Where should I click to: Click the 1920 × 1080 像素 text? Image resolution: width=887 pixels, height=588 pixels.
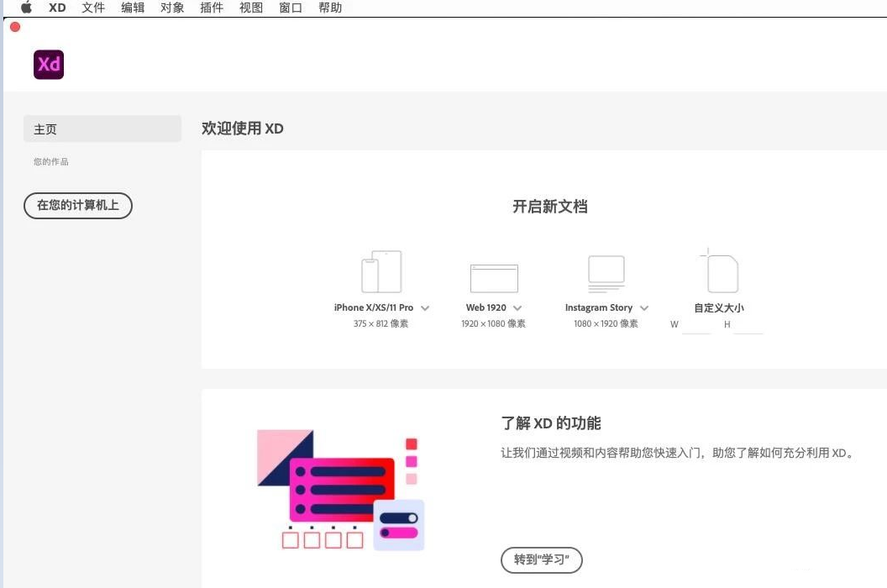point(493,323)
